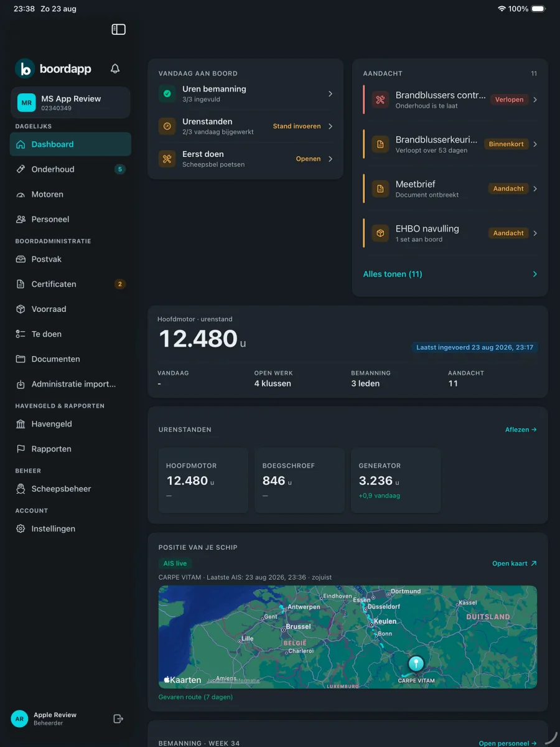Viewport: 560px width, 747px height.
Task: Click Alles tonen (11) link
Action: (393, 274)
